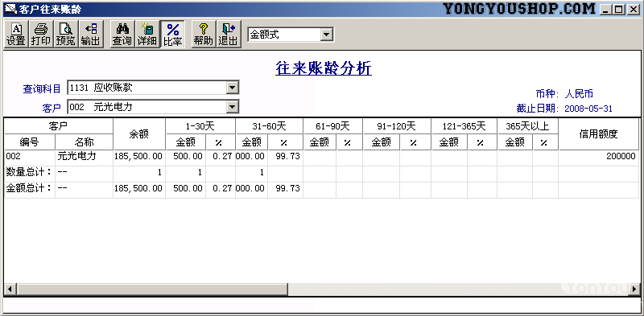Run a search with 查询 binoculars
The height and width of the screenshot is (316, 644).
point(122,35)
